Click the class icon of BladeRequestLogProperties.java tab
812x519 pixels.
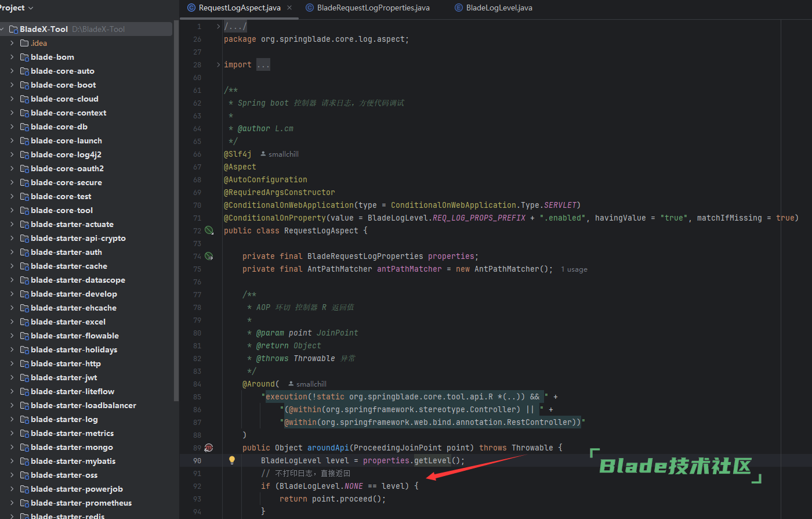click(x=310, y=8)
